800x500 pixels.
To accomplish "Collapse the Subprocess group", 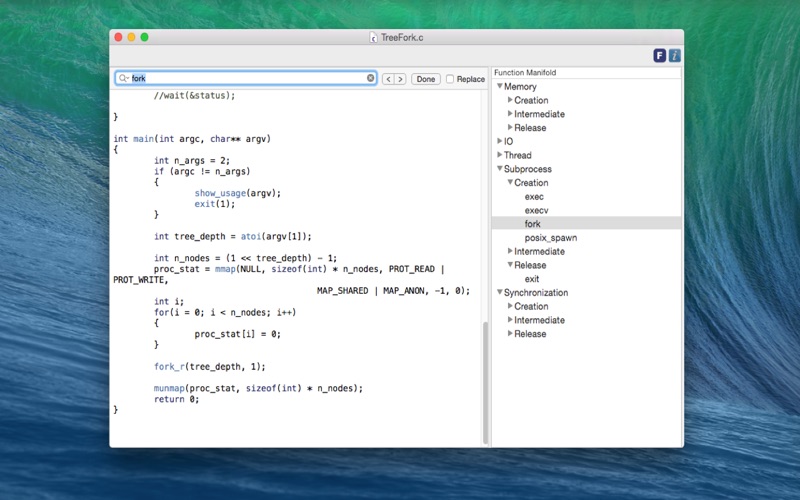I will click(x=500, y=169).
